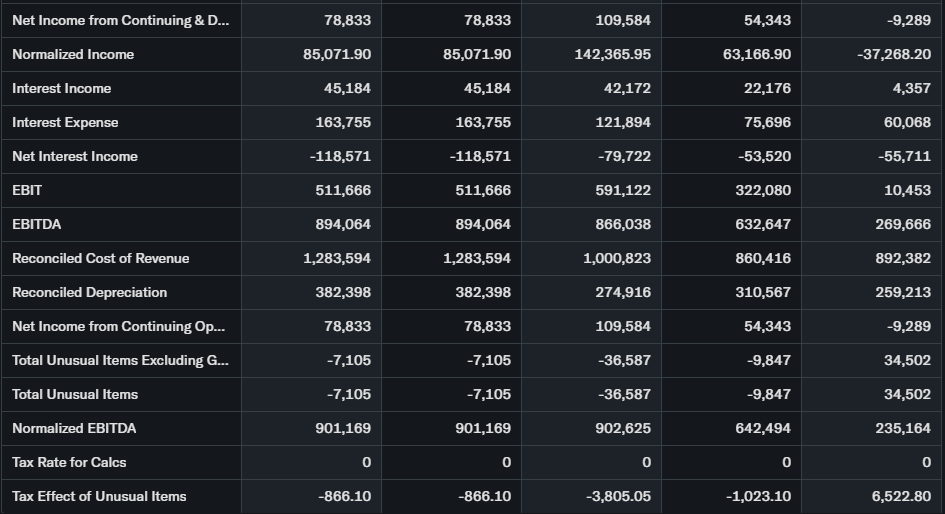Image resolution: width=945 pixels, height=514 pixels.
Task: Click the EBIT row label
Action: point(27,190)
